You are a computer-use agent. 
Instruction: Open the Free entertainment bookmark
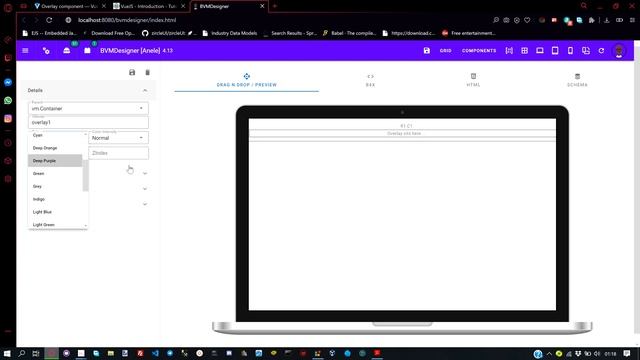coord(469,33)
